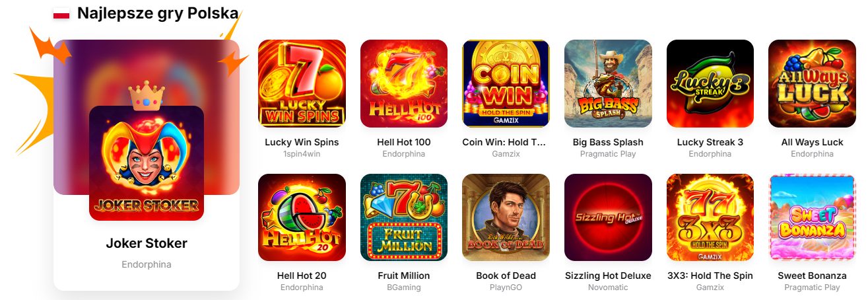Open the Book of Dead title link
The height and width of the screenshot is (300, 868).
[506, 276]
